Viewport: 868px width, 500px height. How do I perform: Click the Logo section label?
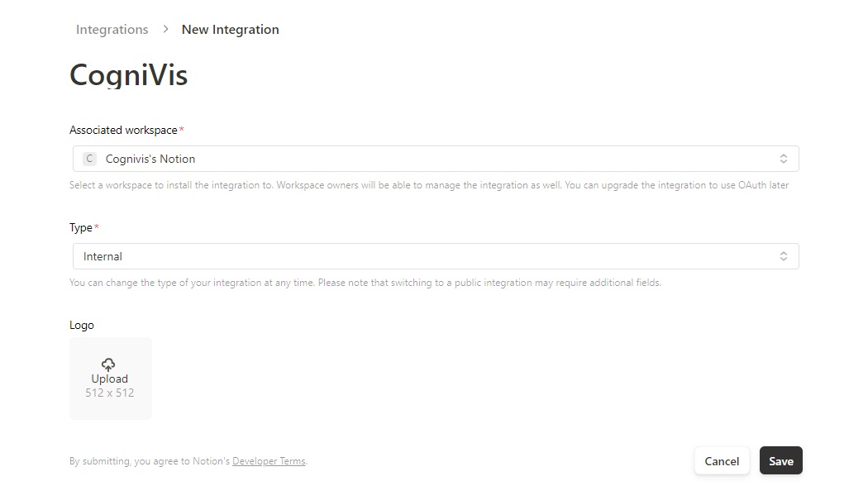click(82, 325)
